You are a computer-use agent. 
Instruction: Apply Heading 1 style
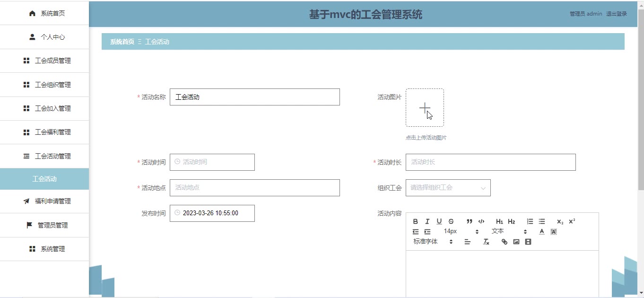point(500,221)
